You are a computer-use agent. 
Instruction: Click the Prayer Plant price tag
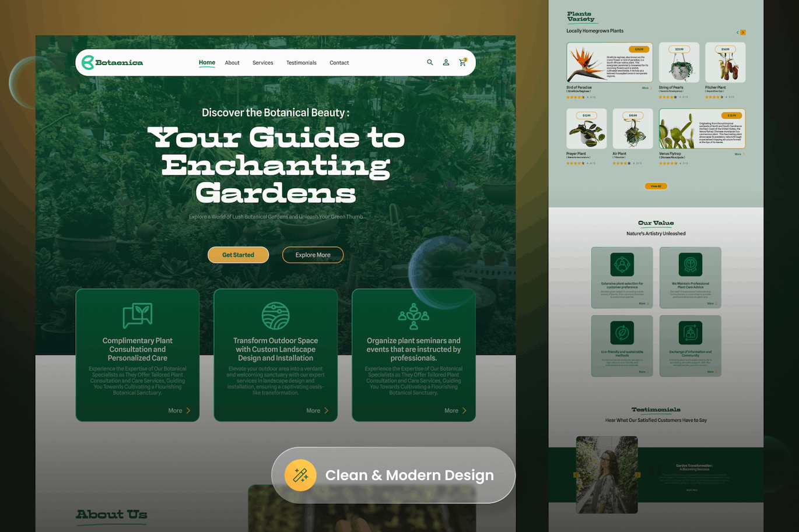(587, 115)
